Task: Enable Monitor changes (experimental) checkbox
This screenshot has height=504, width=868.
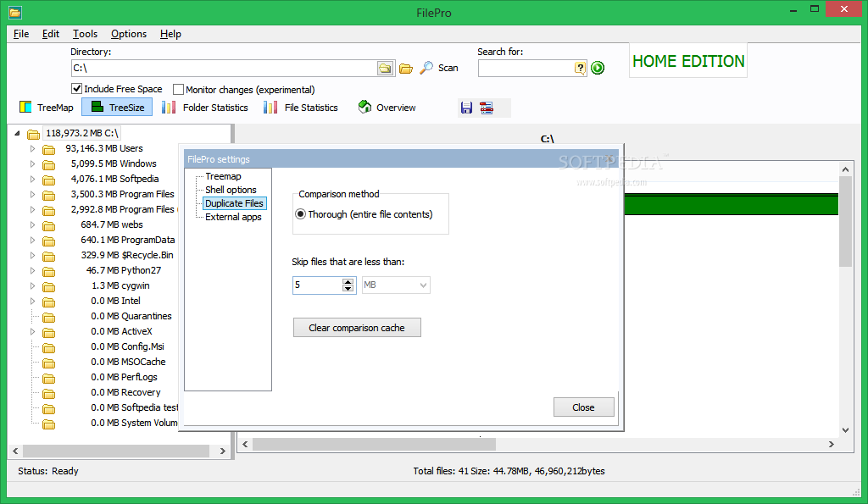Action: click(x=178, y=89)
